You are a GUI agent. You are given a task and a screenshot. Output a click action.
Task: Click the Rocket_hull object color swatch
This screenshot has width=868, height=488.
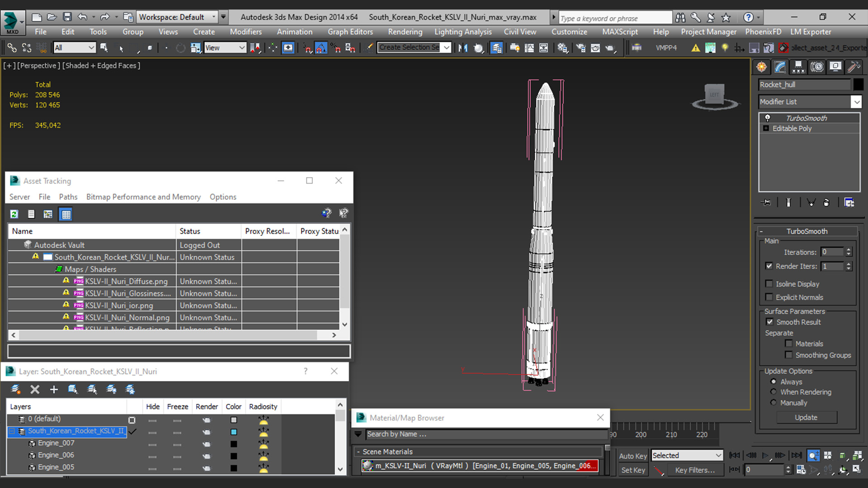[858, 84]
